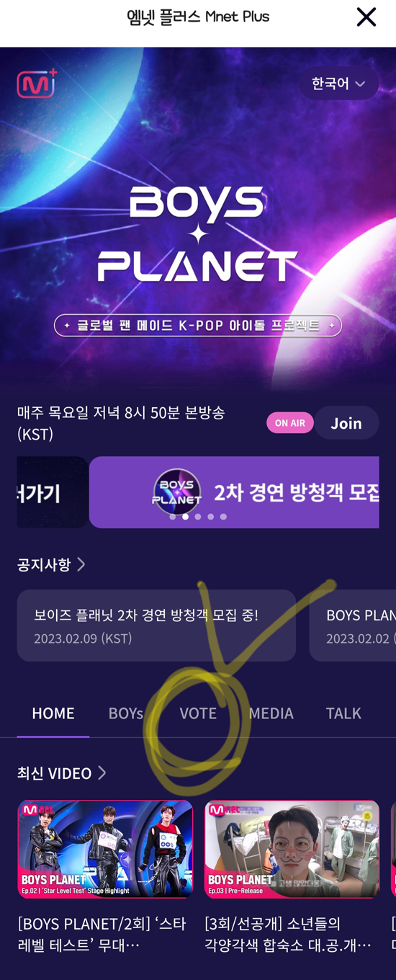Tap the Boys Planet circular logo in banner
This screenshot has height=980, width=396.
(x=176, y=491)
